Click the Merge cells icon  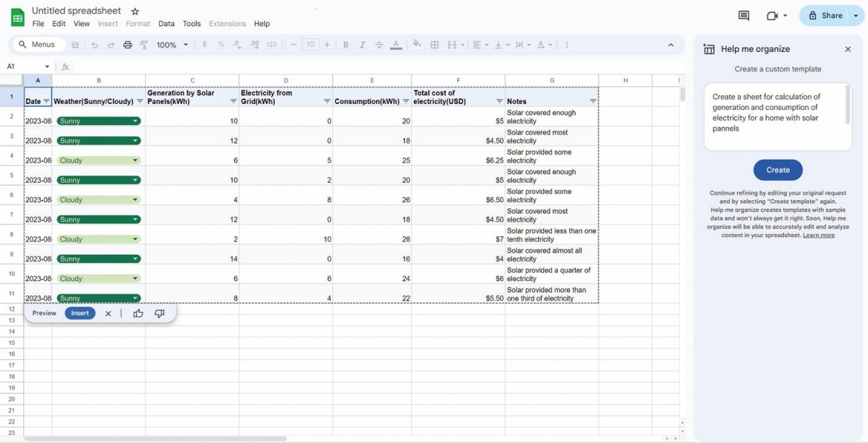coord(452,45)
